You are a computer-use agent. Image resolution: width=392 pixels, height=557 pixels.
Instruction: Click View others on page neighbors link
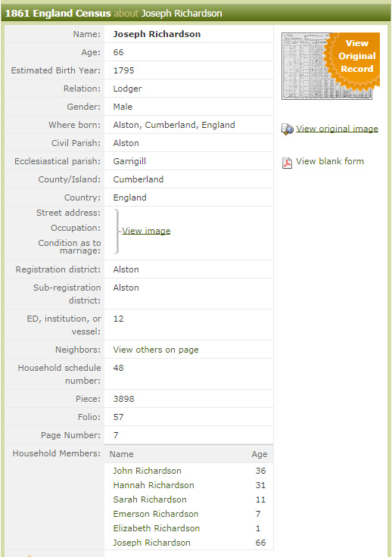click(x=156, y=350)
